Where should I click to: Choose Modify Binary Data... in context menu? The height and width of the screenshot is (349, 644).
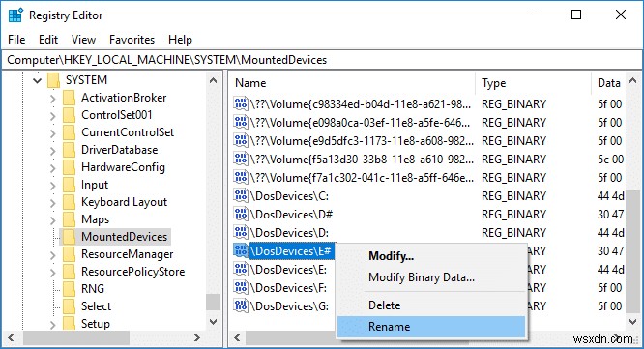(431, 277)
